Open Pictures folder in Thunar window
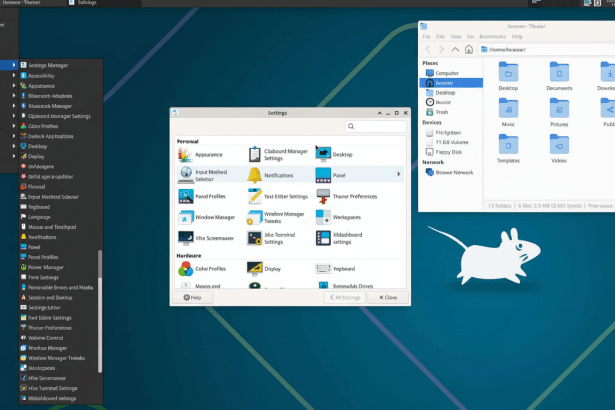The width and height of the screenshot is (615, 410). point(559,113)
